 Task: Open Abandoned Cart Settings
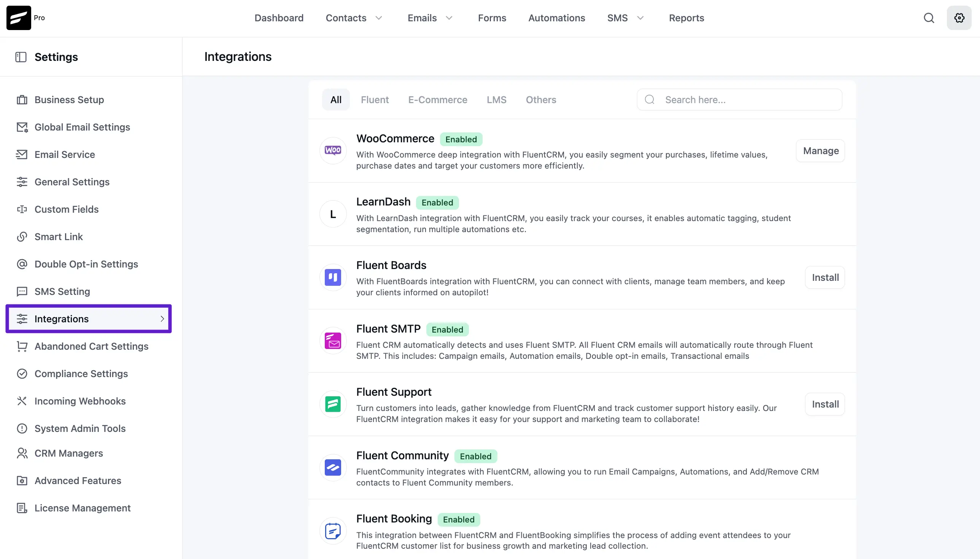[x=91, y=346]
